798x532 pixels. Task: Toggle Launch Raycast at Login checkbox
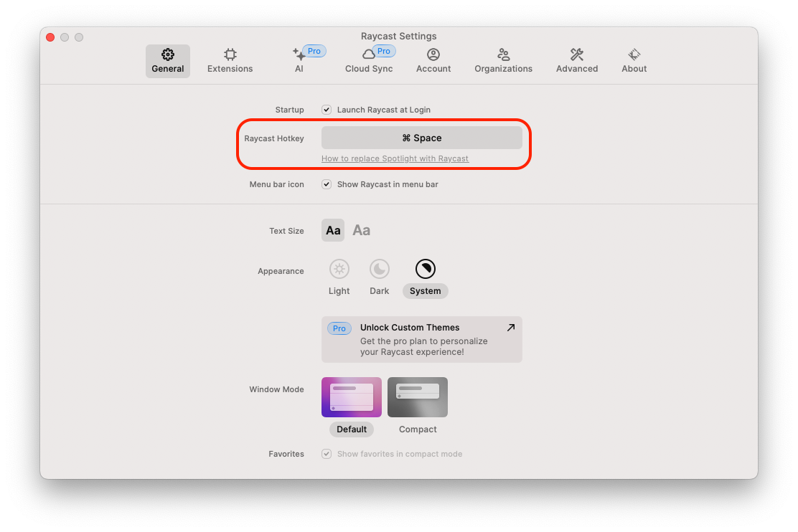[x=327, y=110]
